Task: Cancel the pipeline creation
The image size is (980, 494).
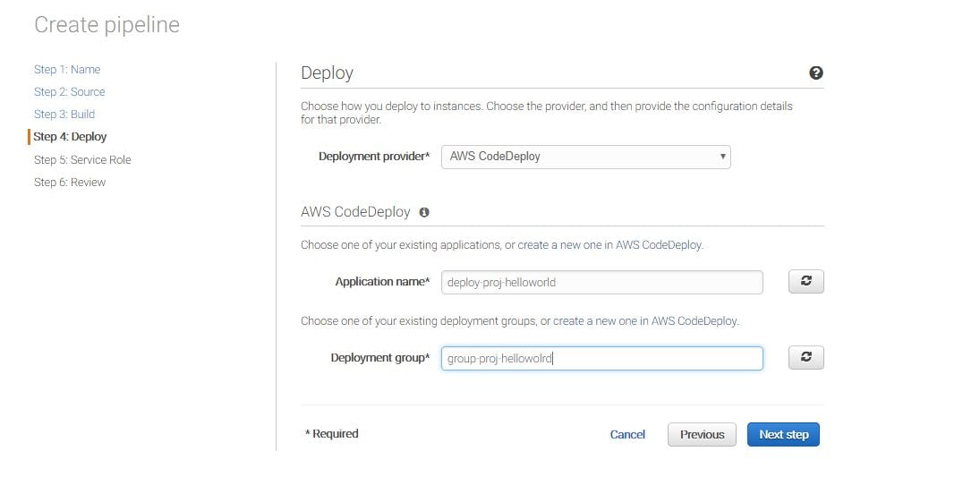Action: (627, 435)
